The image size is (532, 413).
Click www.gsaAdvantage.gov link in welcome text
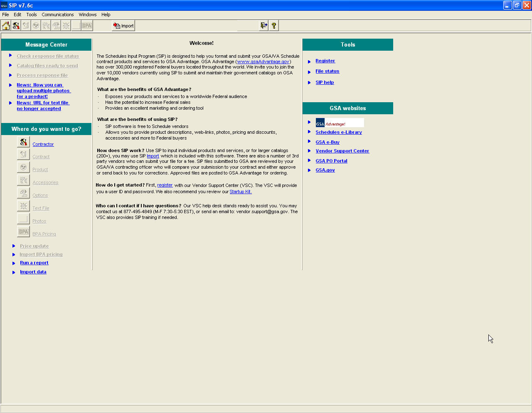click(263, 61)
